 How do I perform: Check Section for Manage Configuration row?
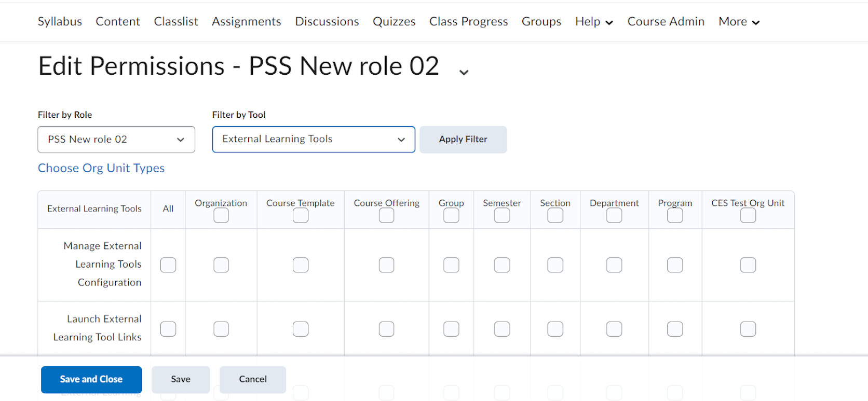555,265
